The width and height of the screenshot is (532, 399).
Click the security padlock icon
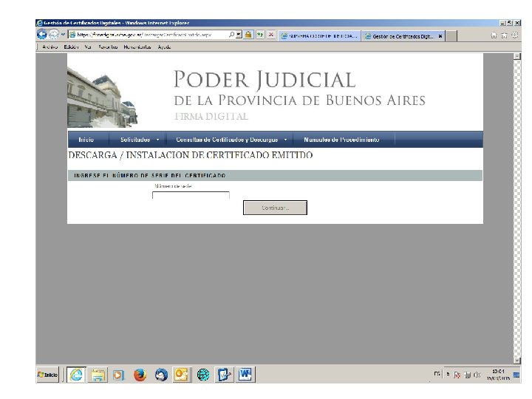(x=248, y=35)
